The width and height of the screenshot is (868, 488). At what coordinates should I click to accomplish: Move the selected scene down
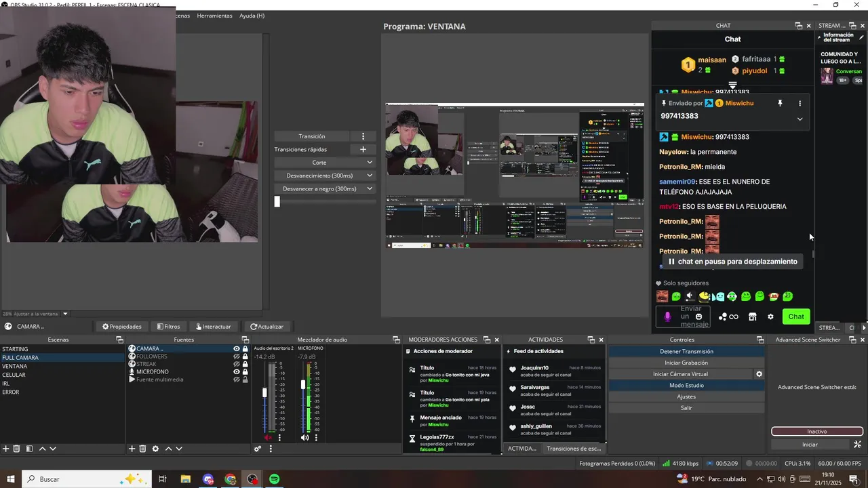click(53, 449)
